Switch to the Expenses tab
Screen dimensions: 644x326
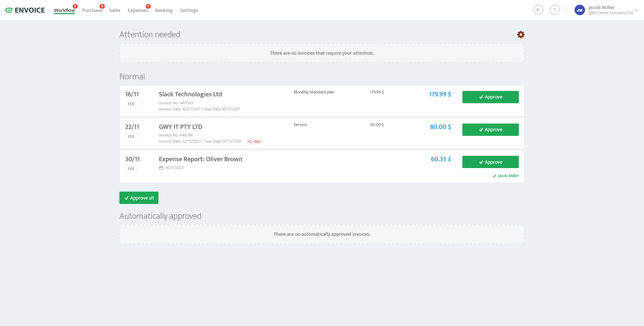137,11
